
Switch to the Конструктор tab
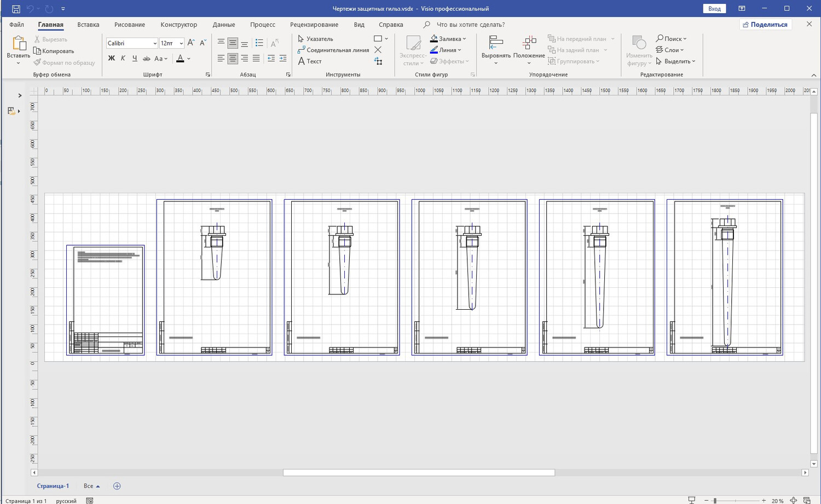pyautogui.click(x=178, y=25)
